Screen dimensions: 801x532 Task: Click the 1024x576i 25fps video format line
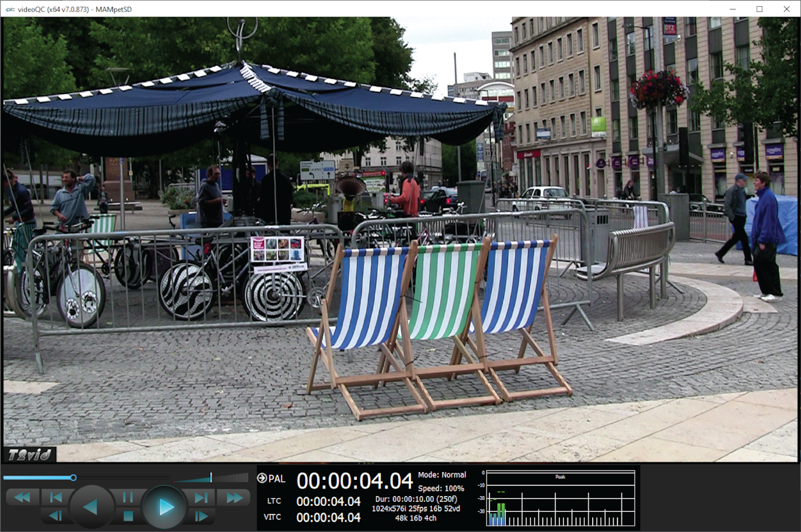pos(416,509)
